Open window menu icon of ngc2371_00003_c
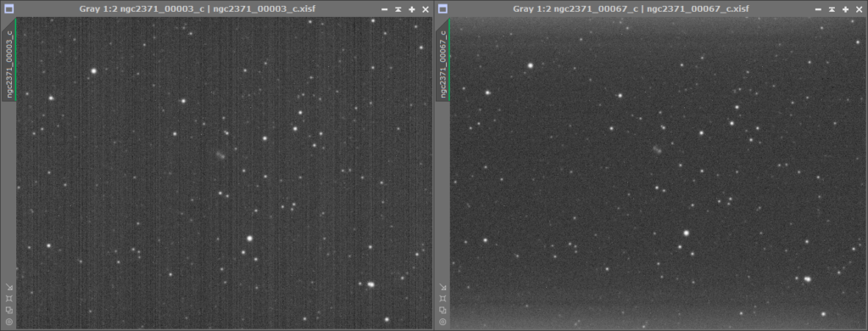This screenshot has width=868, height=331. [x=9, y=8]
